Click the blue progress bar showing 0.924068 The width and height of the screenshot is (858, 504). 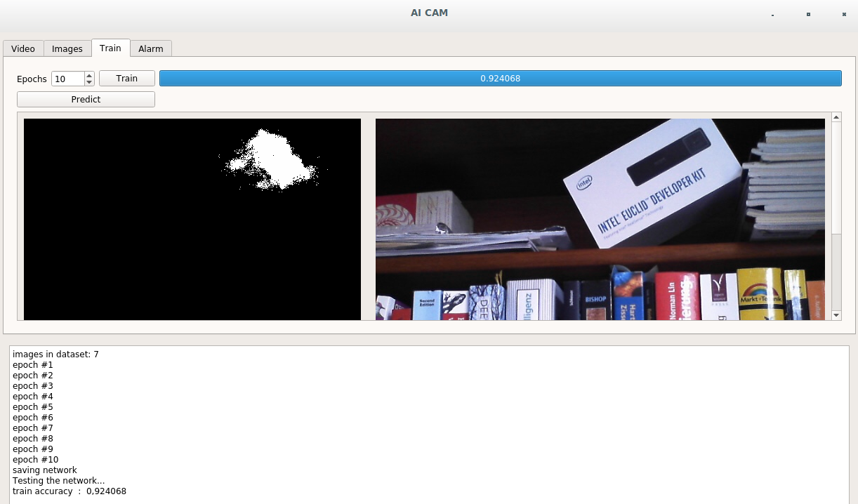[500, 78]
